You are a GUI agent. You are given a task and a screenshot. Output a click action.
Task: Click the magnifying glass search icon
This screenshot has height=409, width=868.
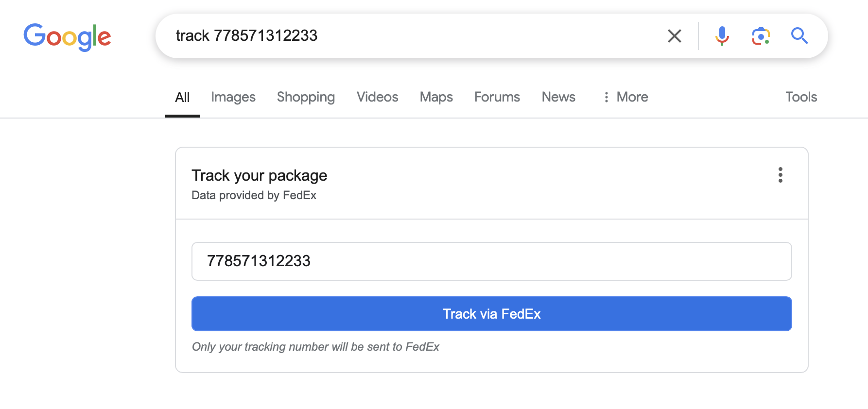[799, 36]
